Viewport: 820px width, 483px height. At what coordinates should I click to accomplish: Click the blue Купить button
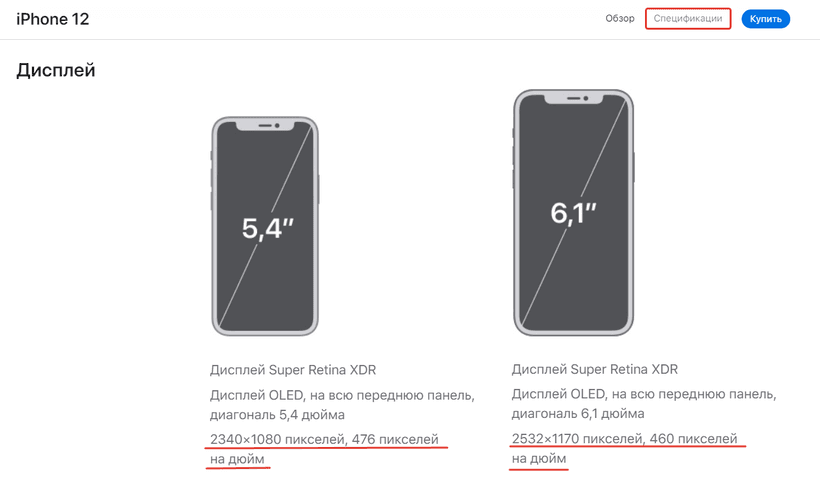766,19
